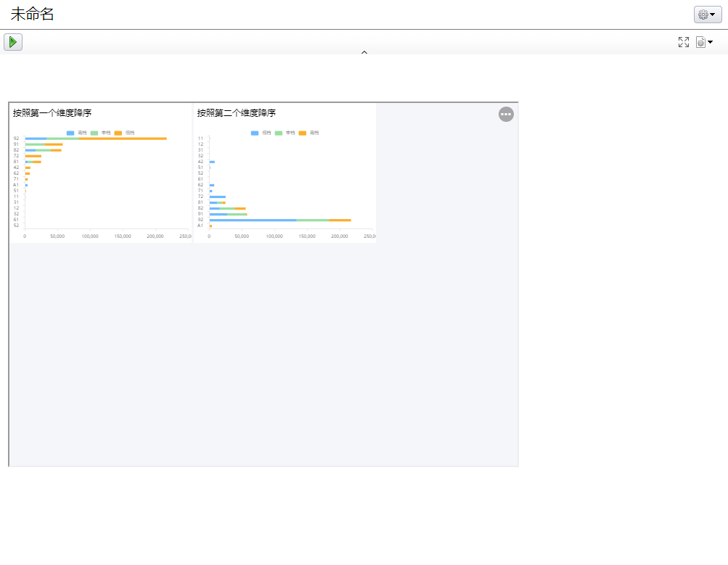
Task: Click the 未命名 report title
Action: [x=32, y=13]
